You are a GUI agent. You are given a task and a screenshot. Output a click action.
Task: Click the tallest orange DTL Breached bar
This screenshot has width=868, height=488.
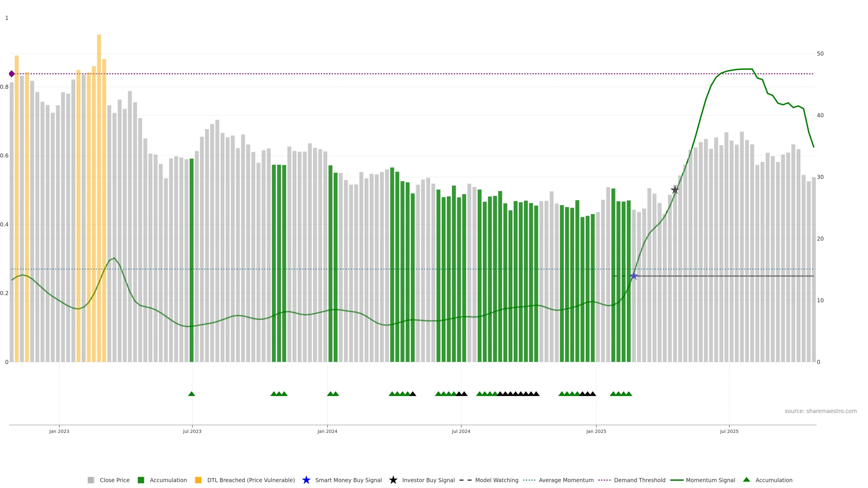point(99,168)
